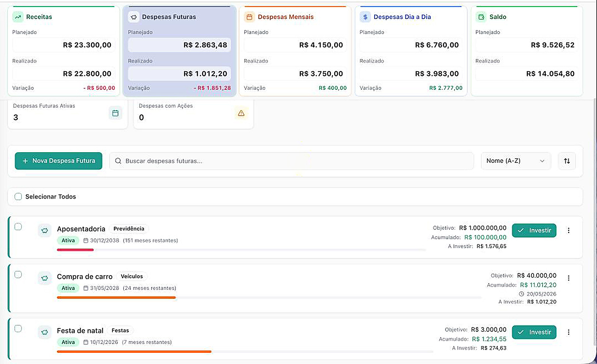Toggle sort direction arrows button
Image resolution: width=597 pixels, height=364 pixels.
pyautogui.click(x=567, y=161)
